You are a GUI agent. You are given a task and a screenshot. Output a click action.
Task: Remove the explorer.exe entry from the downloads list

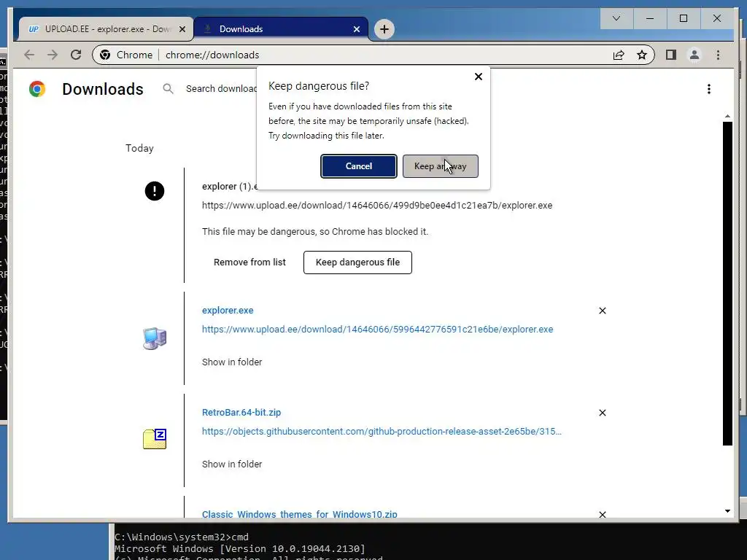(602, 311)
